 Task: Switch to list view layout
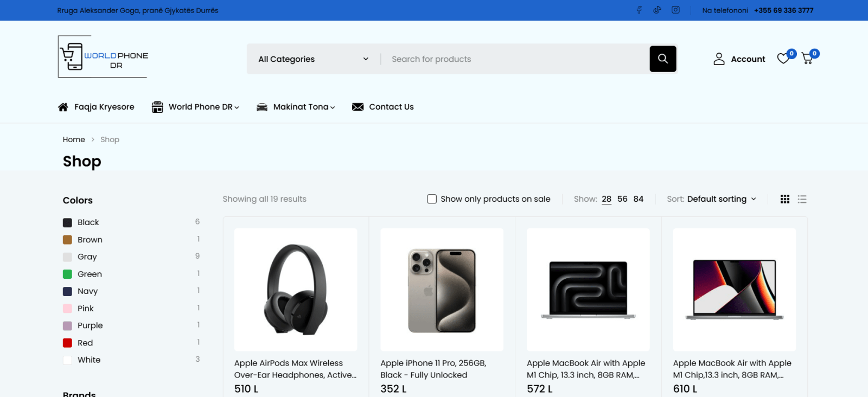click(802, 199)
